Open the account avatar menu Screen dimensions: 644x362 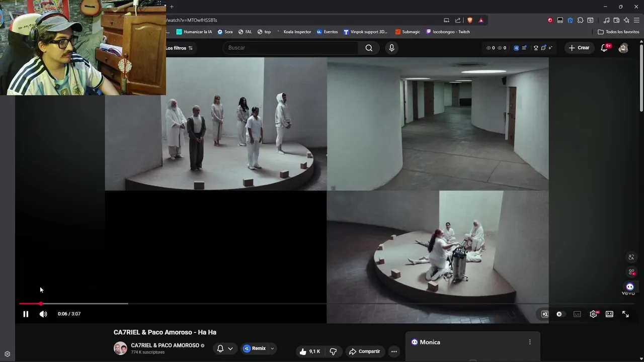pos(623,48)
